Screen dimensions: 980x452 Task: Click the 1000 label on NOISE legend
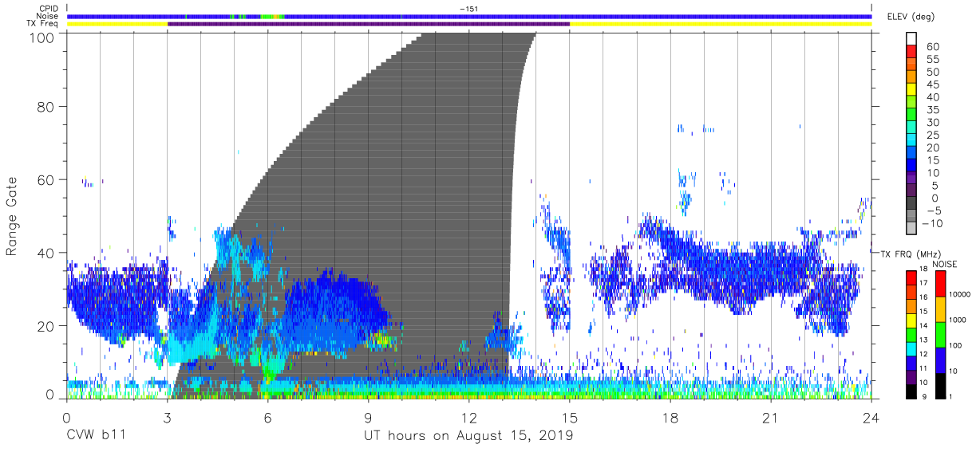[x=957, y=320]
